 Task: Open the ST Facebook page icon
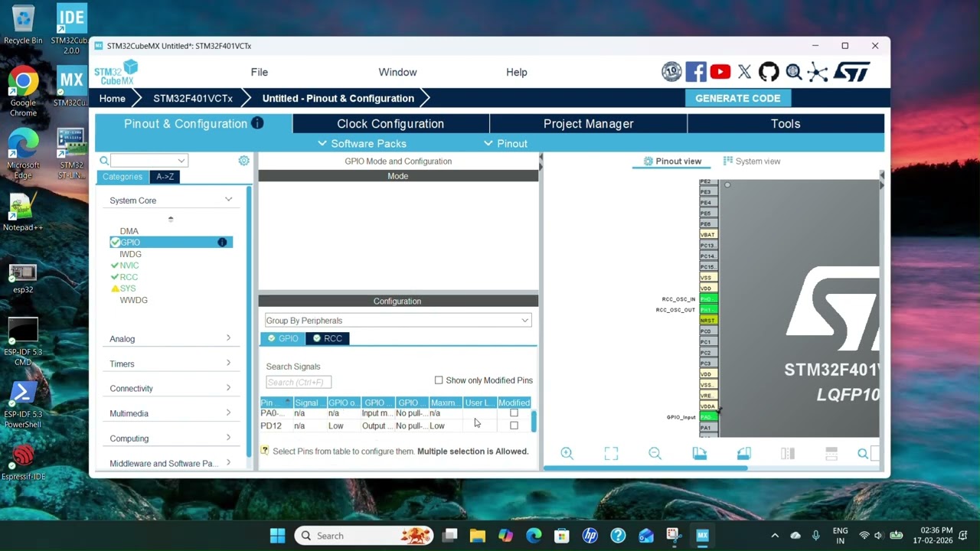(x=696, y=72)
